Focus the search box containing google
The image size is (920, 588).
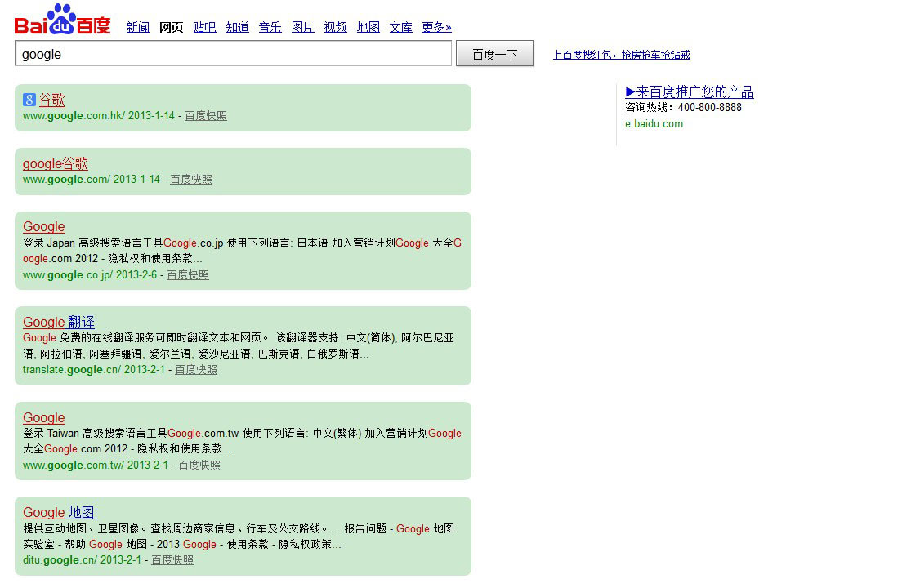233,53
